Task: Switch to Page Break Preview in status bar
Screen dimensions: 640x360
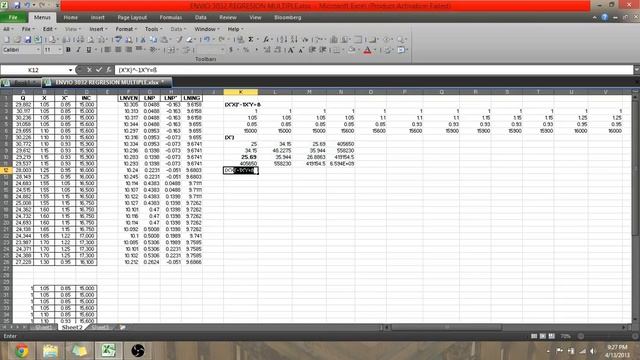Action: (552, 336)
